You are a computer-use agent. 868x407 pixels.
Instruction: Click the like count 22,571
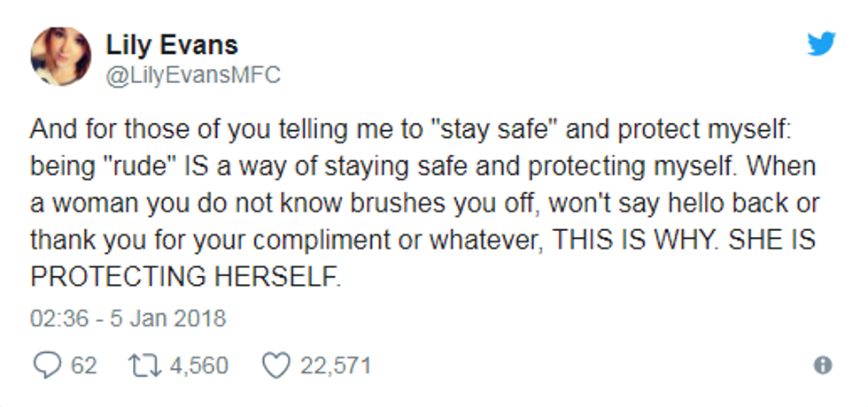(x=336, y=366)
